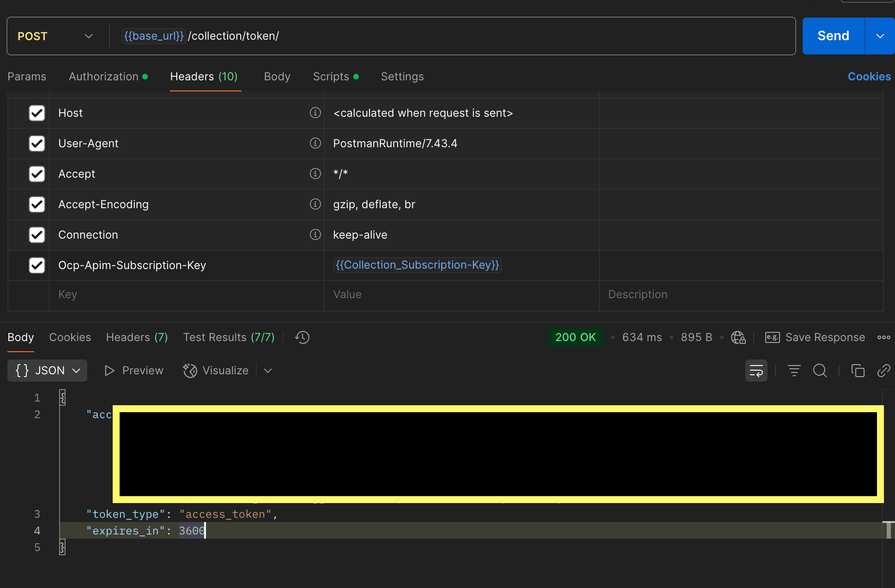Screen dimensions: 895x588
Task: Click the info icon beside Connection
Action: pos(315,234)
